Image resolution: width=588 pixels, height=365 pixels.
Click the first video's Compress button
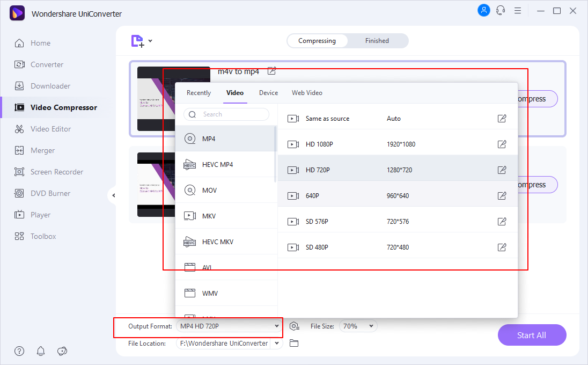tap(538, 99)
